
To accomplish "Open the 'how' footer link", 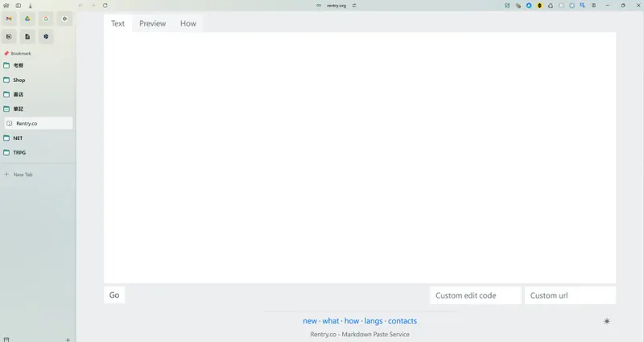I will coord(352,321).
